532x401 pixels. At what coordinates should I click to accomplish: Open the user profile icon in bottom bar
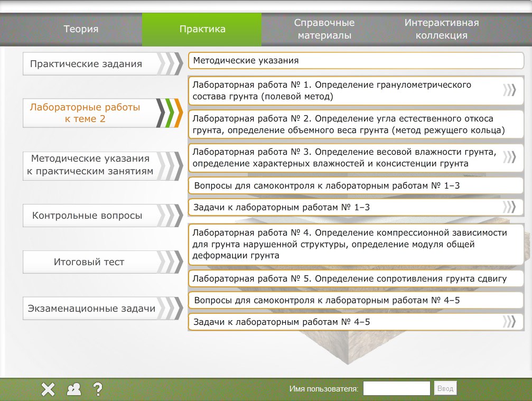73,389
